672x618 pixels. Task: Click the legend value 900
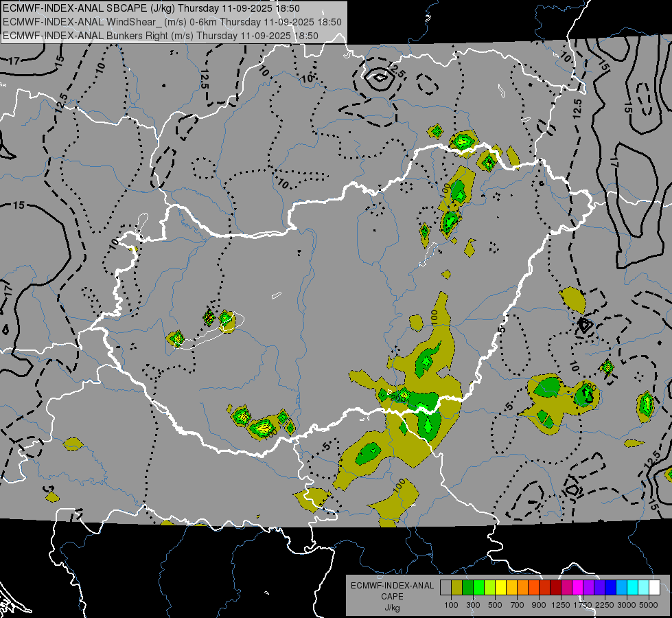coord(539,605)
